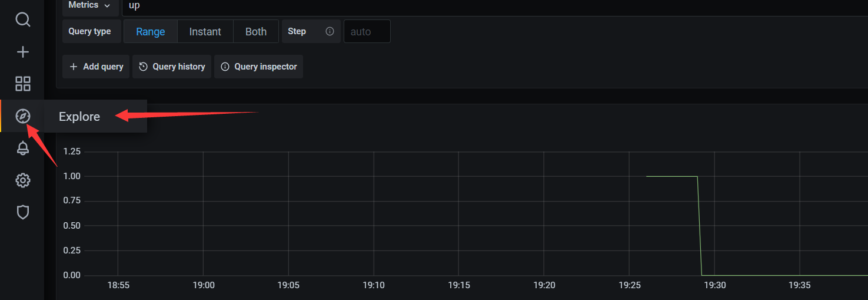Click the Step auto input field

point(367,32)
